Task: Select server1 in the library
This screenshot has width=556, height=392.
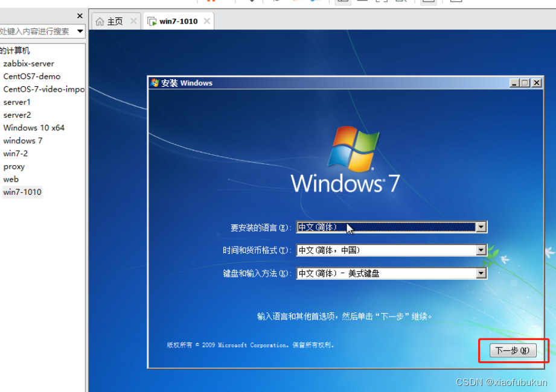Action: [17, 103]
